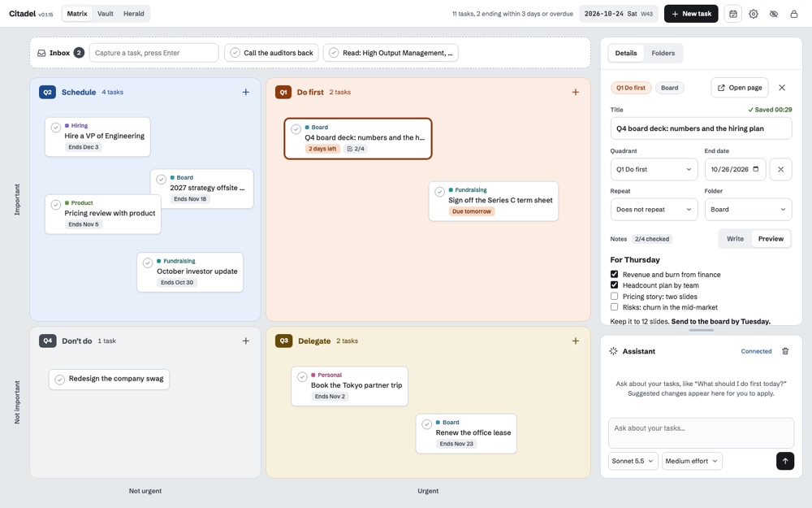Select the Folders tab
This screenshot has height=508, width=812.
coord(663,53)
